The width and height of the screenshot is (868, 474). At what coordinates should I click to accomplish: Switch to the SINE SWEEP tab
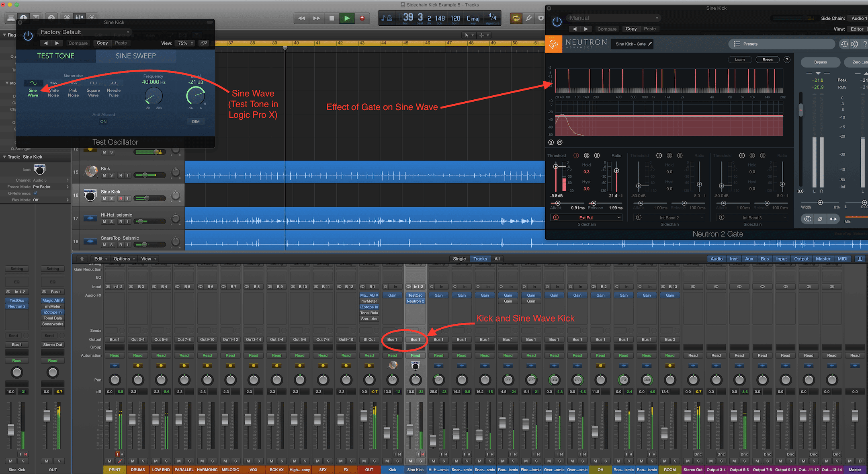136,56
